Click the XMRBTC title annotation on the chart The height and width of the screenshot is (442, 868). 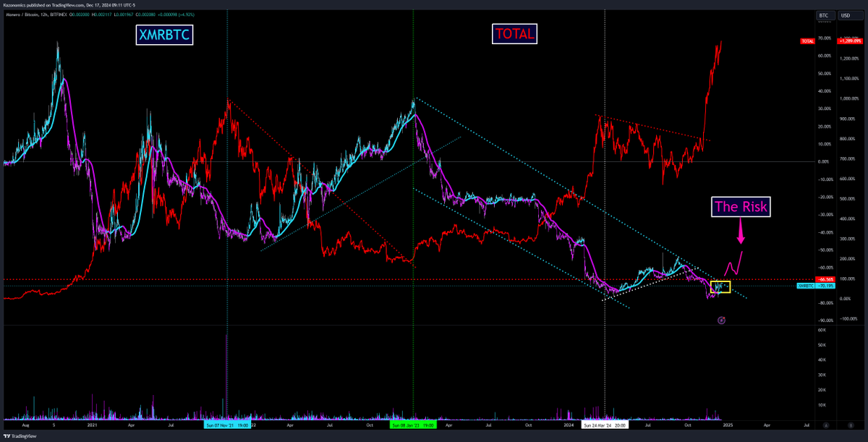click(163, 33)
